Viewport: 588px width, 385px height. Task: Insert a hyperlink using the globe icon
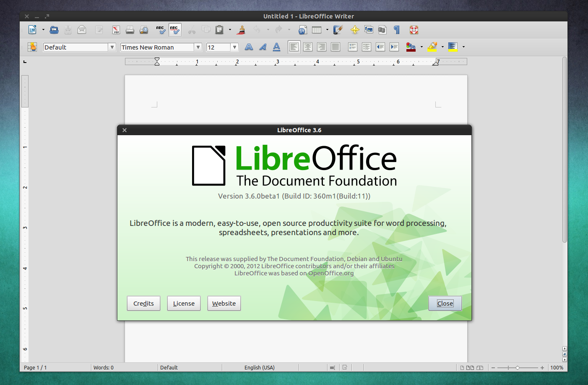(303, 30)
